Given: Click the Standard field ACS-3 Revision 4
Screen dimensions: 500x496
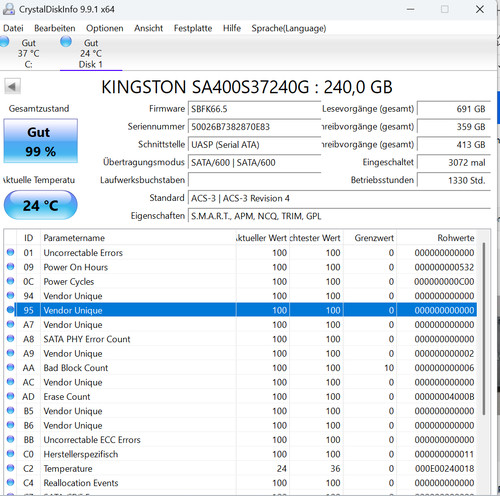Looking at the screenshot, I should point(339,198).
